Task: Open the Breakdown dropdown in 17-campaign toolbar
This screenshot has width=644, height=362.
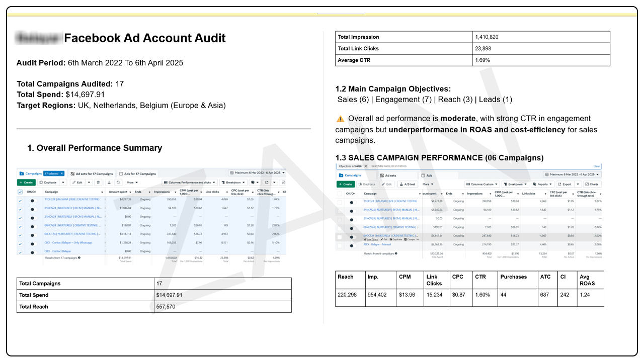Action: (x=233, y=183)
